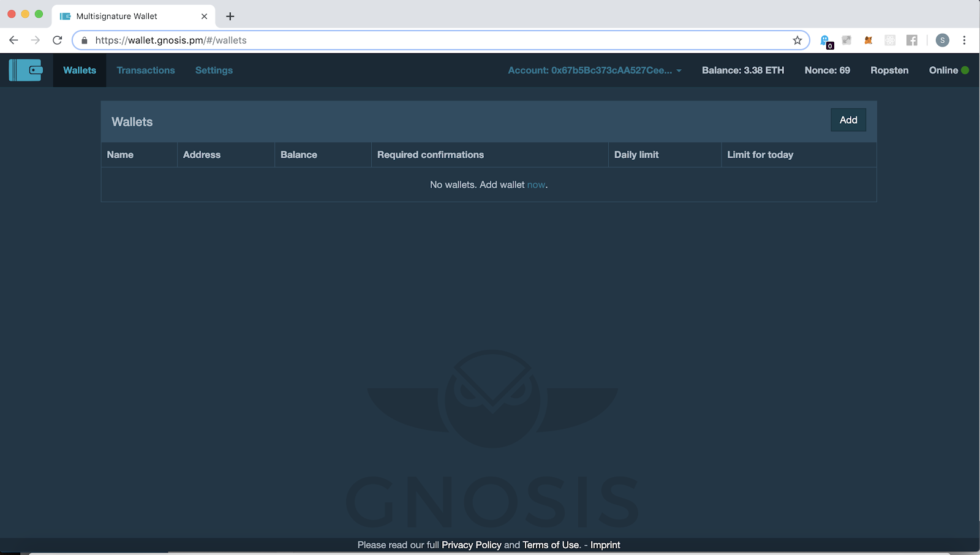The width and height of the screenshot is (980, 555).
Task: Reload the wallet page
Action: [x=58, y=40]
